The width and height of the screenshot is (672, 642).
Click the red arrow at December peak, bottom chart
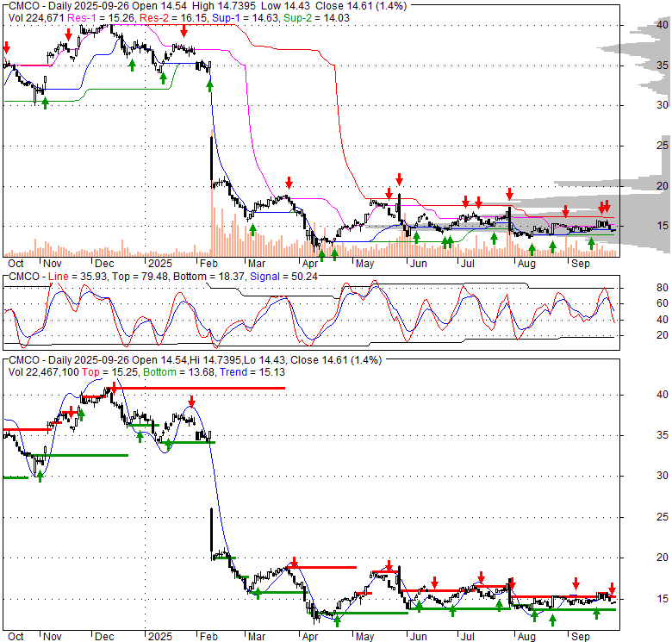(x=114, y=387)
